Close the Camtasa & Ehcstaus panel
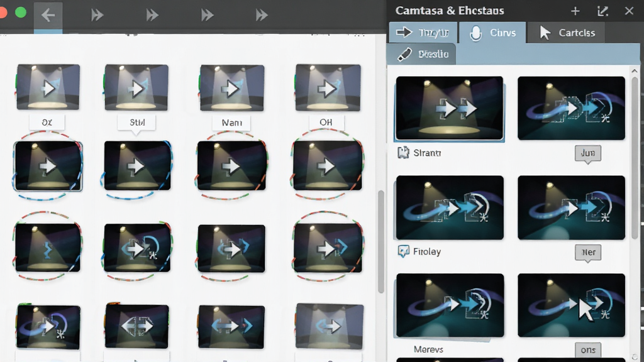 pyautogui.click(x=629, y=11)
